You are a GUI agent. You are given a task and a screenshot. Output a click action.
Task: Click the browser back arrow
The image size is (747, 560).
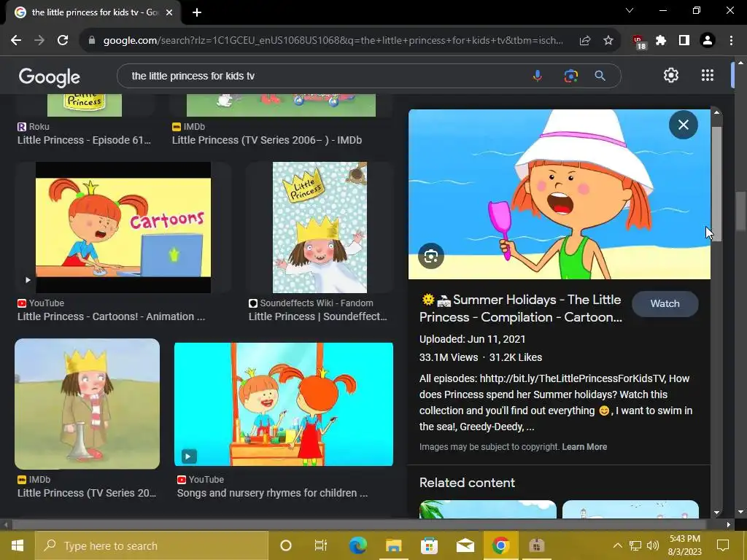(x=16, y=41)
